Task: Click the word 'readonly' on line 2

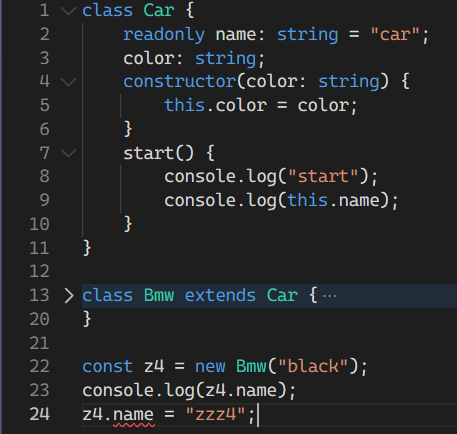Action: tap(164, 35)
